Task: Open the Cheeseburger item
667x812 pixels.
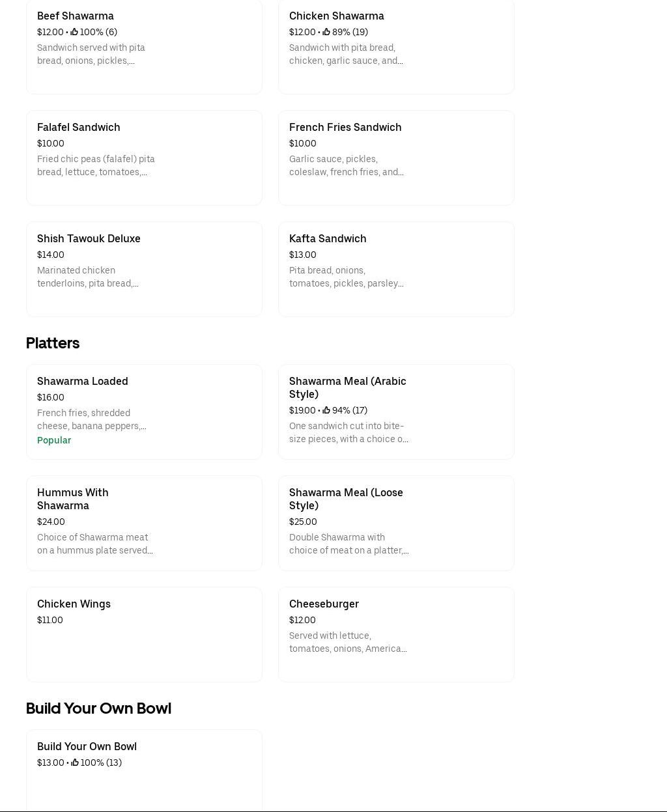Action: [396, 634]
